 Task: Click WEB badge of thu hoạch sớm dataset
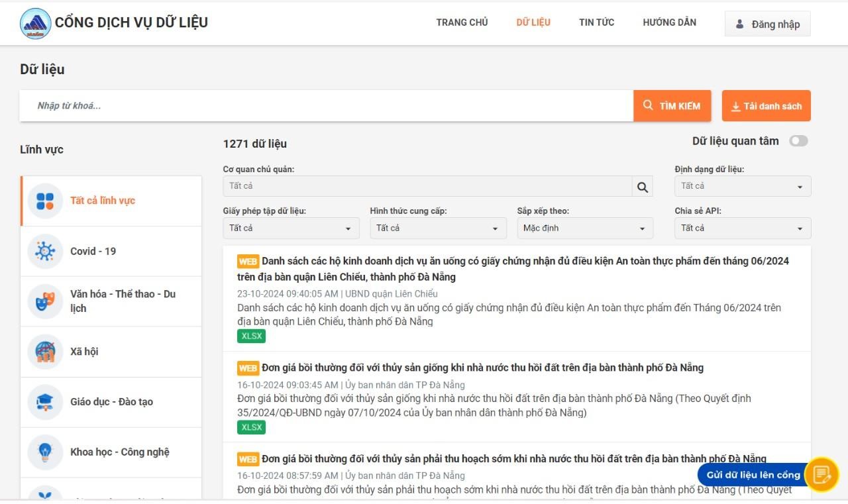[248, 460]
